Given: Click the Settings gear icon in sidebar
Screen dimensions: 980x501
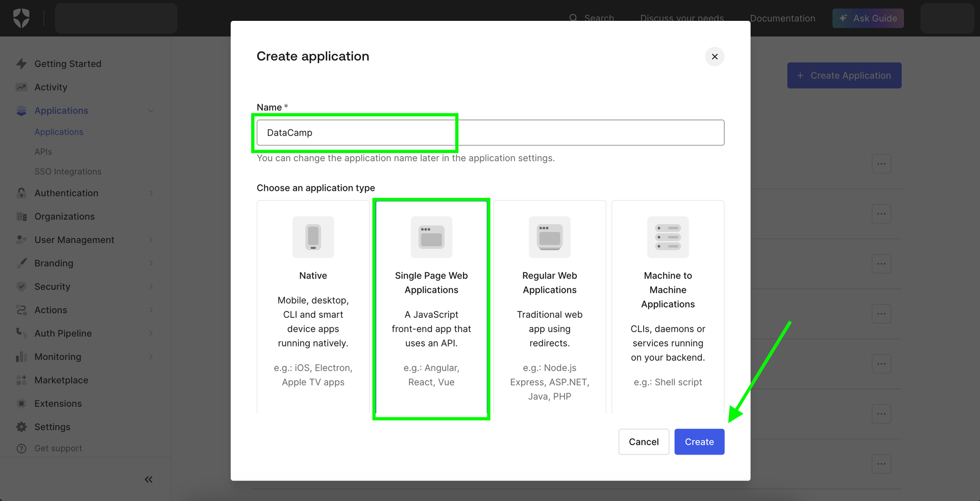Looking at the screenshot, I should click(x=21, y=427).
